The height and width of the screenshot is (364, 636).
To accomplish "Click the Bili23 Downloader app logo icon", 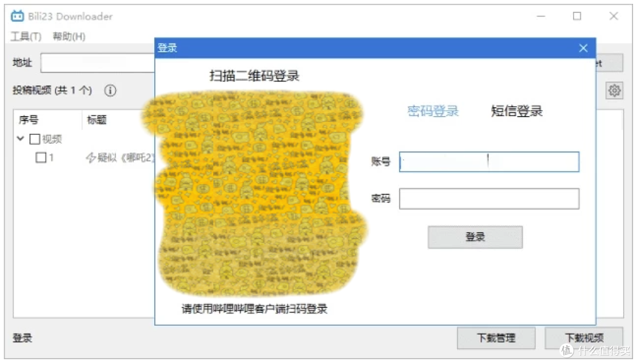I will coord(17,16).
